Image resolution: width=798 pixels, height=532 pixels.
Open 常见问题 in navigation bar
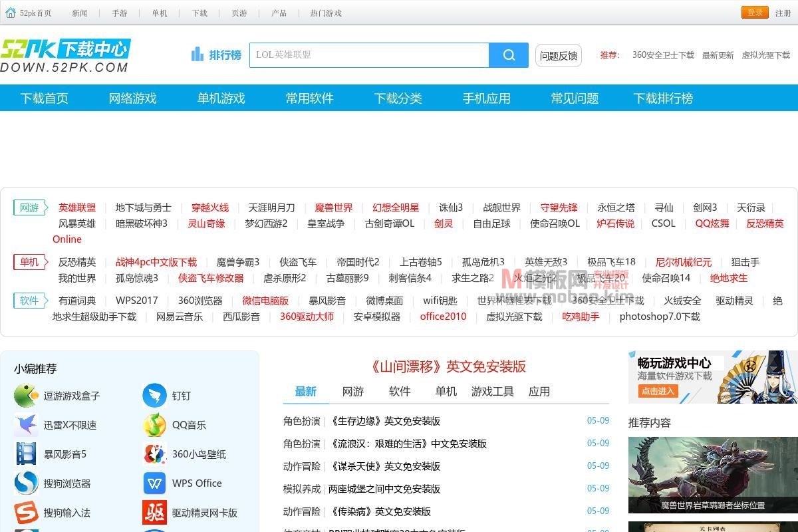coord(575,98)
